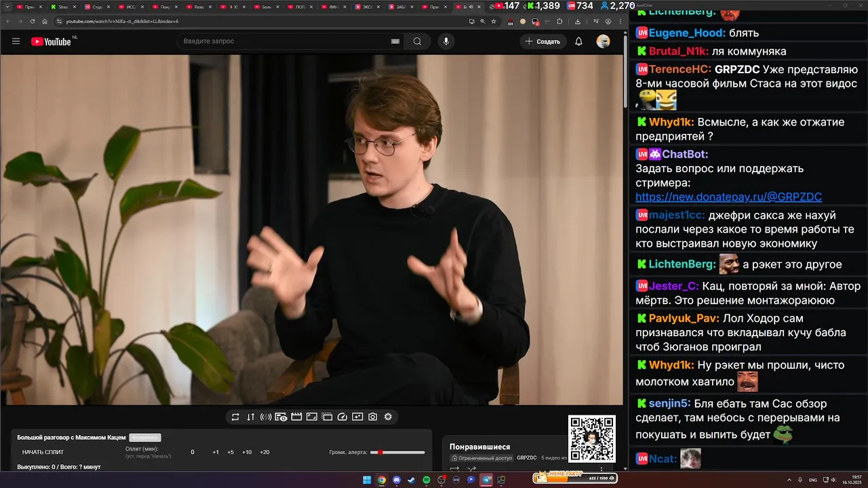Open Windows Start menu
Screen dimensions: 868x488
(x=367, y=480)
